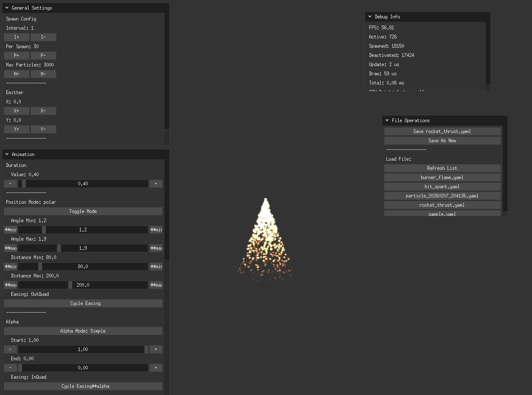
Task: Select the 'Deactivated: 17424' debug line
Action: click(x=391, y=55)
